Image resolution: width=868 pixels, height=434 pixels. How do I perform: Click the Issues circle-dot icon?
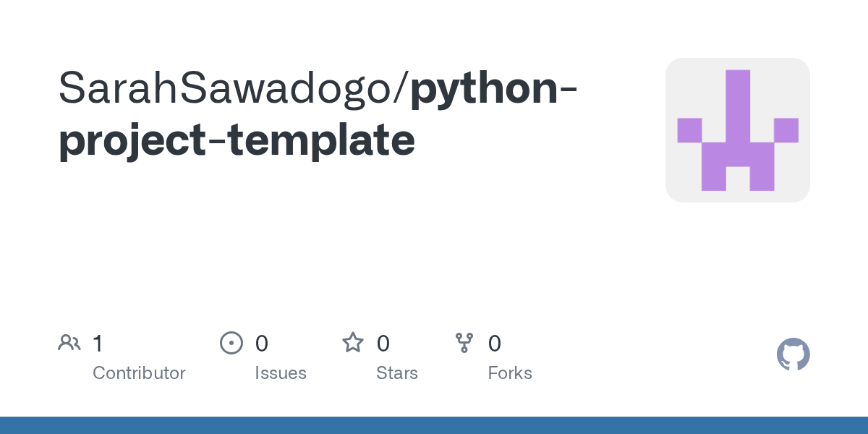231,343
